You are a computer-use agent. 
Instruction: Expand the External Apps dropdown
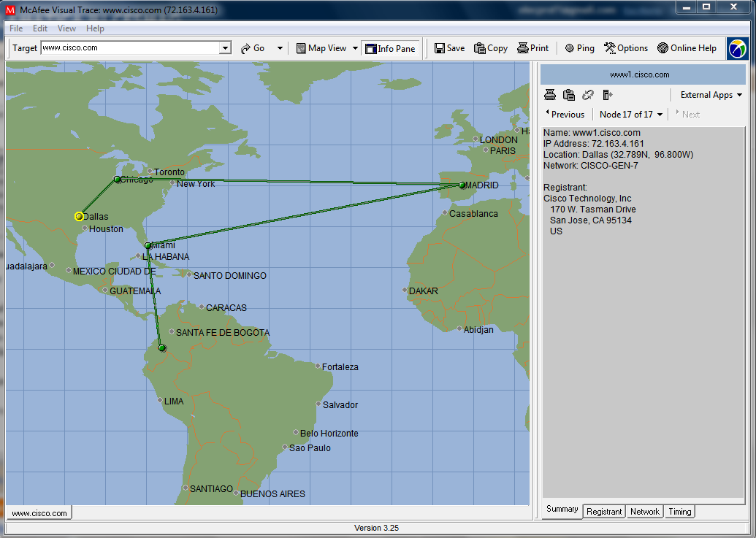coord(711,95)
